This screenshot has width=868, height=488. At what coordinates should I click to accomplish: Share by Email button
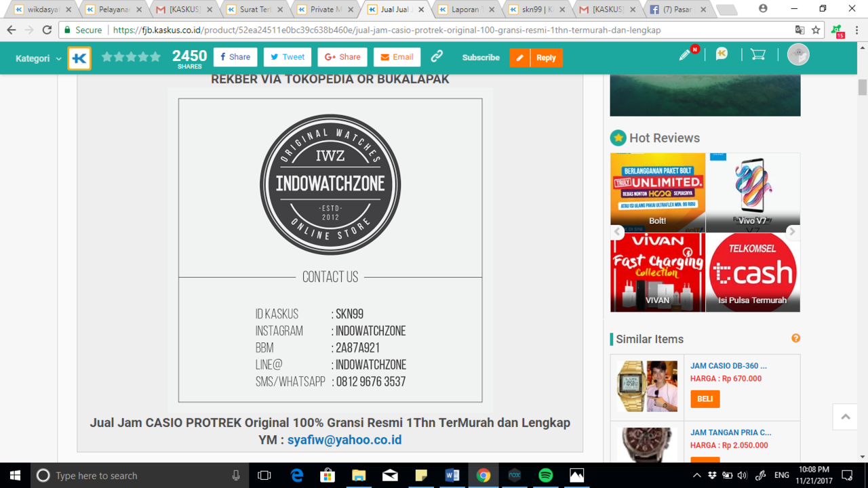tap(397, 57)
